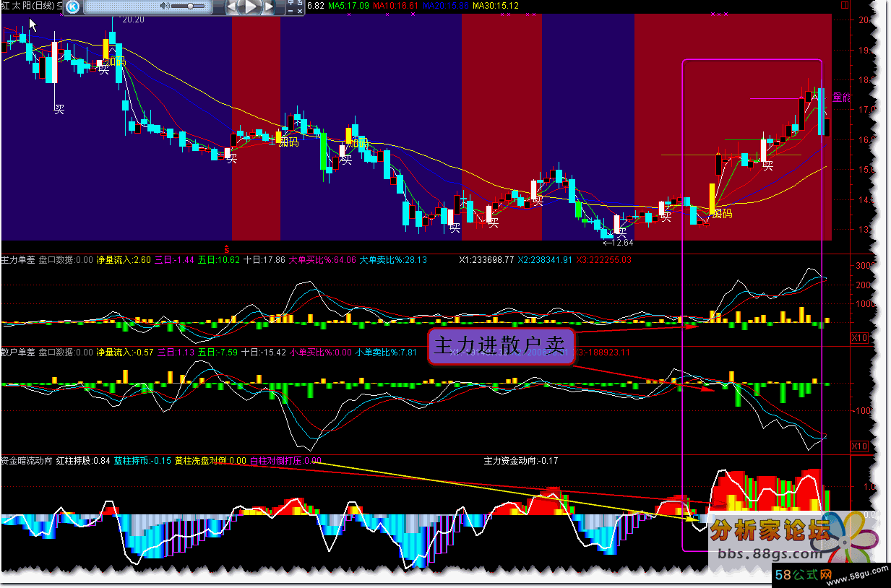
Task: Click the 资金暗流动向 indicator name
Action: (27, 460)
